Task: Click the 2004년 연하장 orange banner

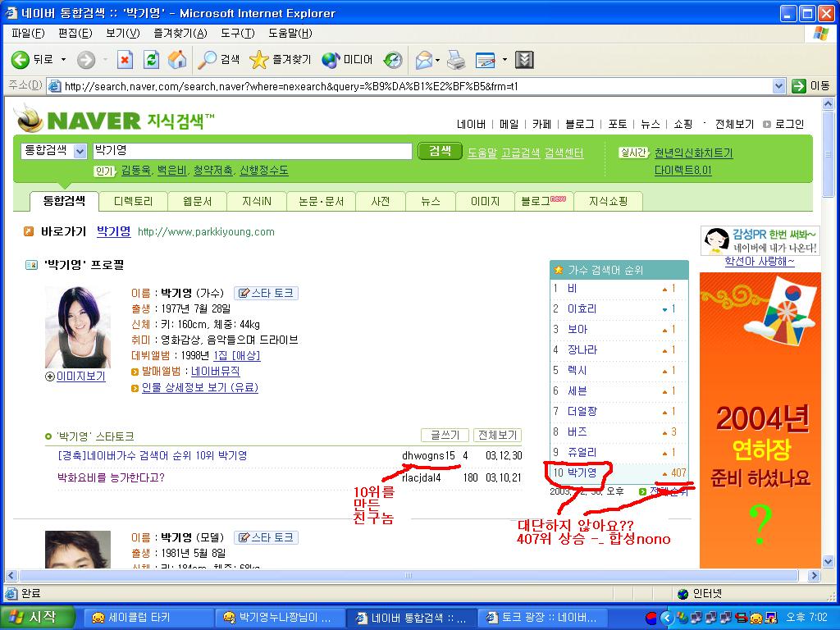Action: (x=760, y=420)
